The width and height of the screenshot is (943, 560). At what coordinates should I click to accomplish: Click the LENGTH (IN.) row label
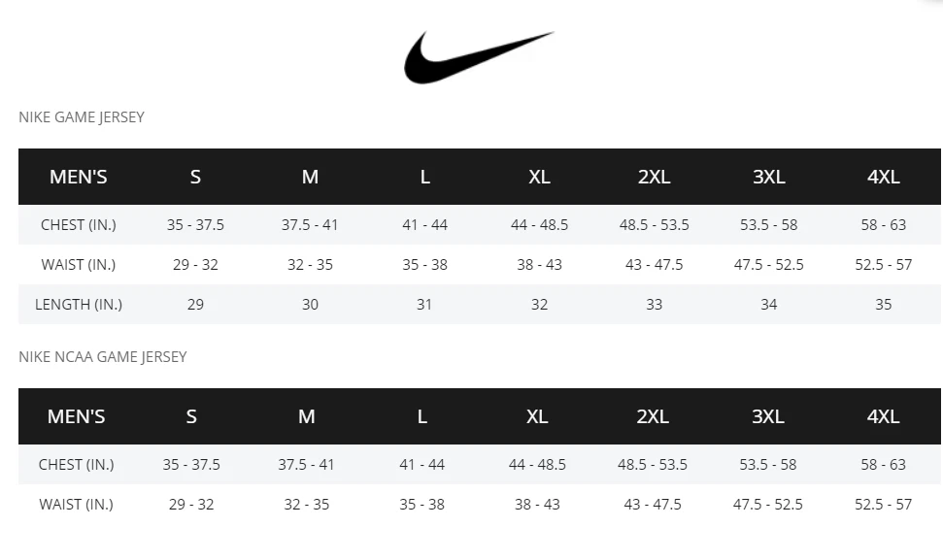tap(78, 305)
